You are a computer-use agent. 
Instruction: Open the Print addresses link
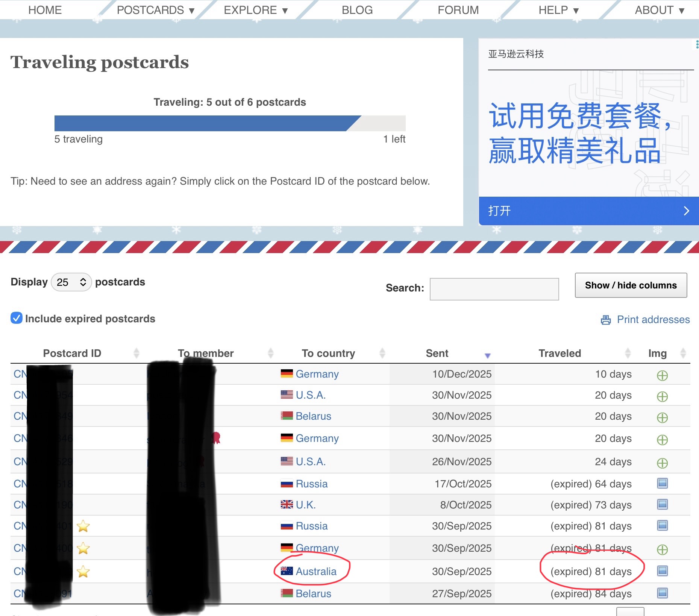[653, 320]
